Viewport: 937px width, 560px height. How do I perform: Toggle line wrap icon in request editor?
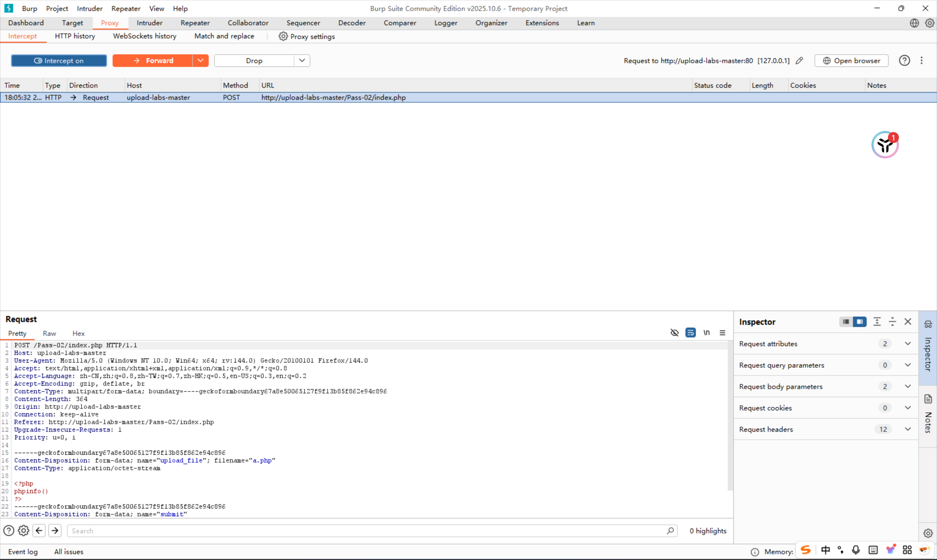690,333
